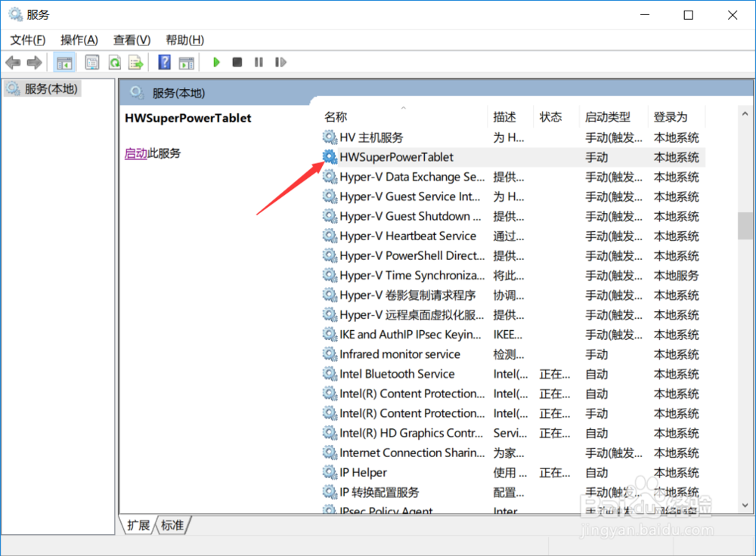Click gear icon of Intel Bluetooth Service
Viewport: 756px width, 556px height.
click(x=330, y=375)
